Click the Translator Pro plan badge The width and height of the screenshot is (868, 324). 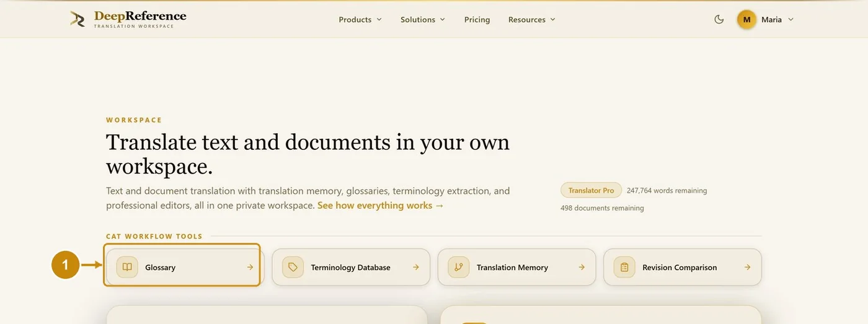pyautogui.click(x=591, y=190)
